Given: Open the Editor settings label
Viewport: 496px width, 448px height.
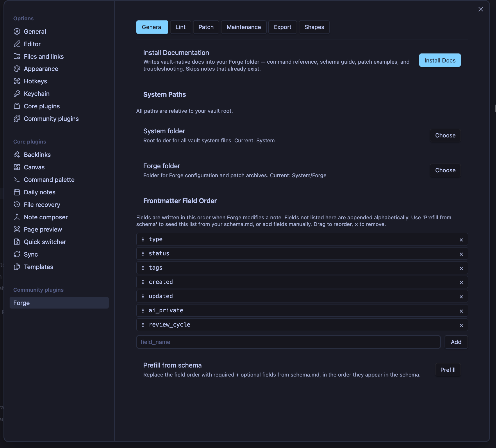Looking at the screenshot, I should (x=32, y=44).
